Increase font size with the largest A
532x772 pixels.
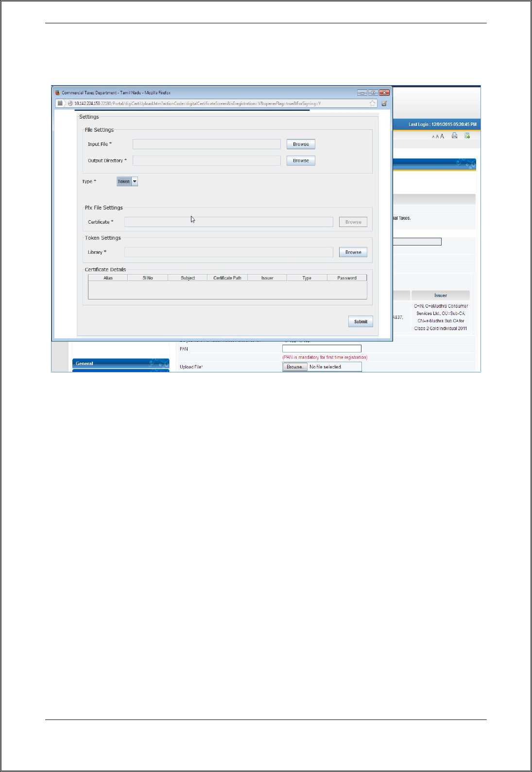tap(442, 136)
